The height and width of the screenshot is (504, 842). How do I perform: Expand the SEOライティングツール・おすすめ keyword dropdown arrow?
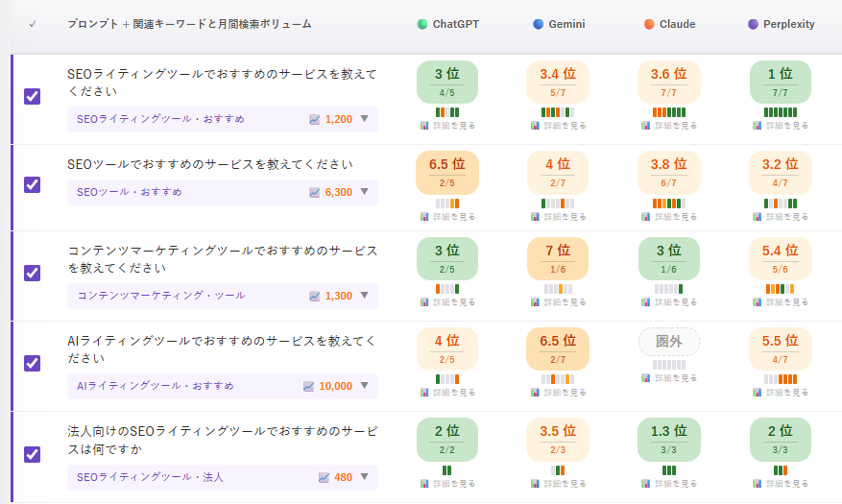365,119
